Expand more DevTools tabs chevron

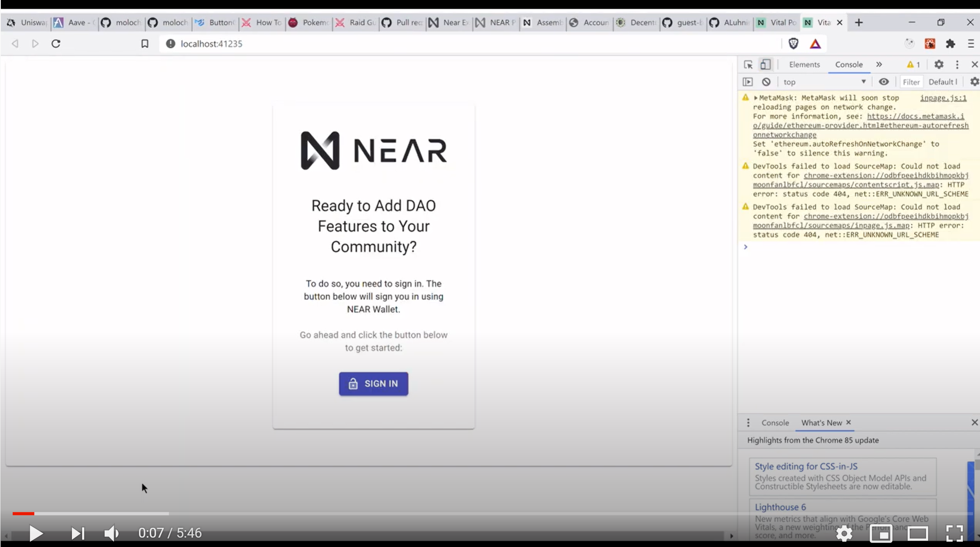[x=879, y=65]
